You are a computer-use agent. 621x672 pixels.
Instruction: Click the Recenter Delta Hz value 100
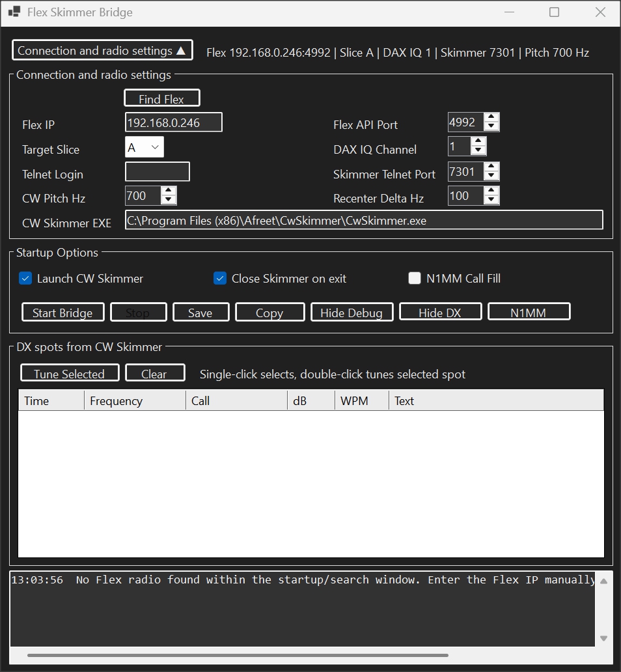pos(466,196)
